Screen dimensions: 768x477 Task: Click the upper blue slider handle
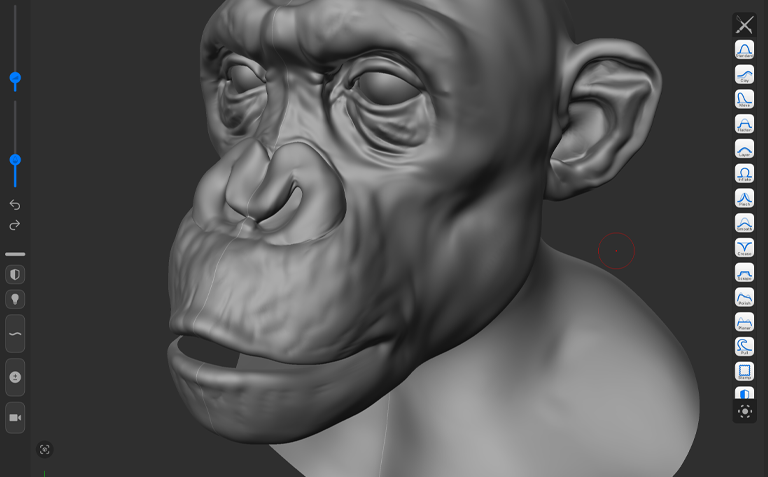[15, 78]
